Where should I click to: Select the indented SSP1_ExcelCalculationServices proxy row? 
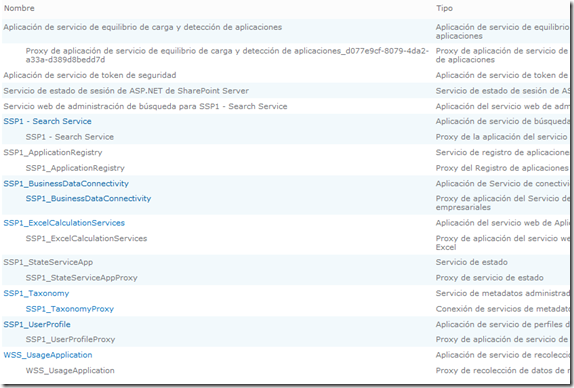click(x=286, y=242)
